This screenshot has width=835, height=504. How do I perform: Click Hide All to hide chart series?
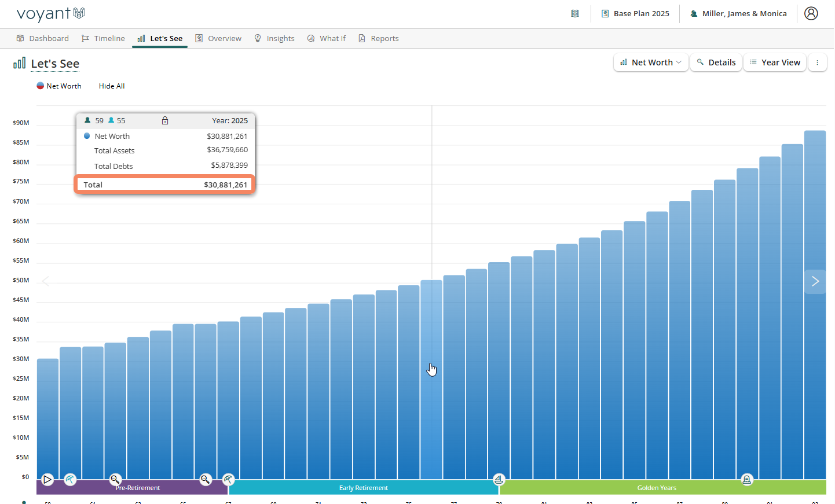click(112, 86)
